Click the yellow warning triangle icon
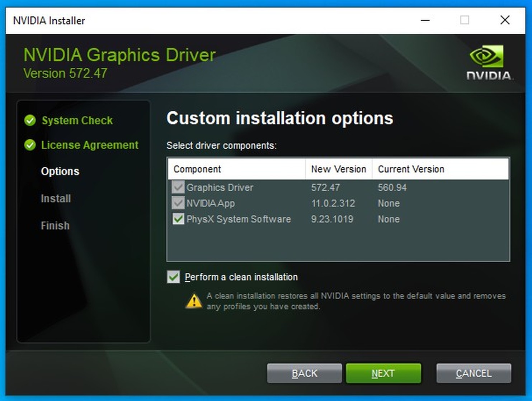 (194, 301)
